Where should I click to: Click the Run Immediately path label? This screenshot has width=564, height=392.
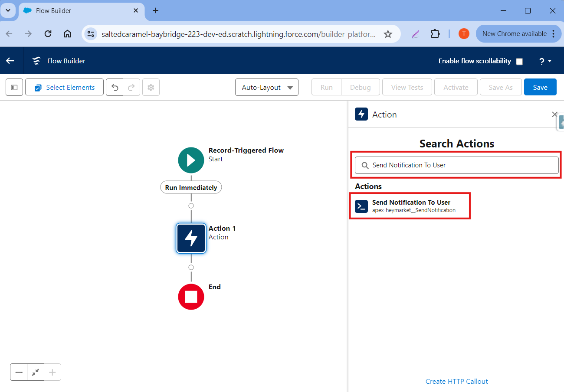[x=191, y=187]
